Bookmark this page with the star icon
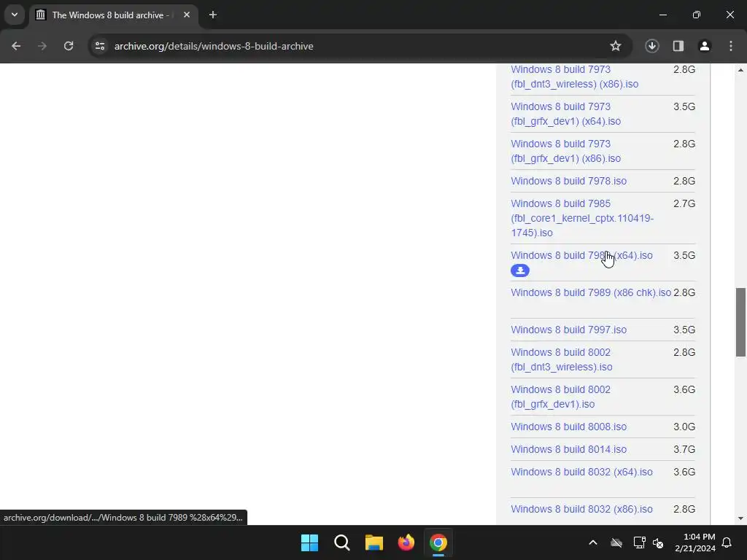Screen dimensions: 747x560 click(x=616, y=46)
